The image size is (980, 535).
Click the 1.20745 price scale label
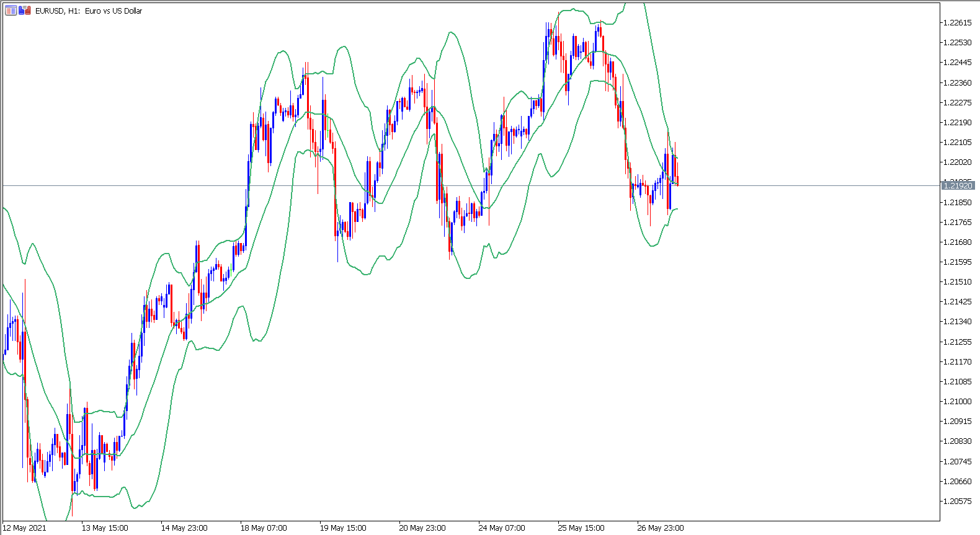957,461
